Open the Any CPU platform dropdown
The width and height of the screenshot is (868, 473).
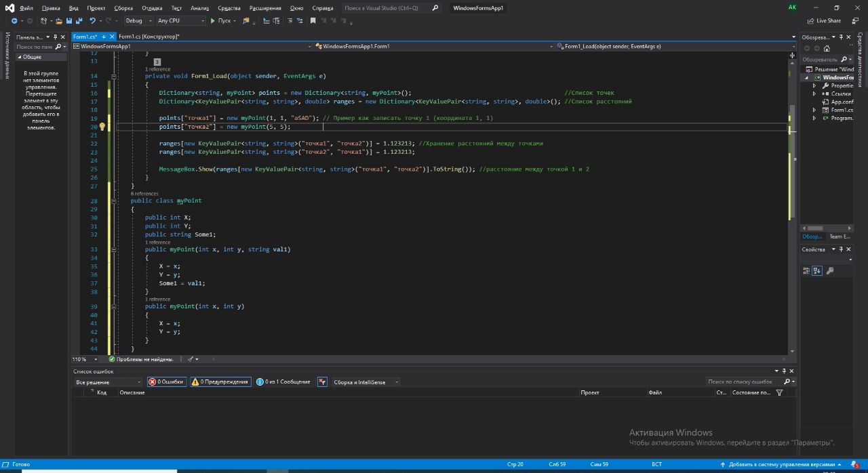pos(180,21)
